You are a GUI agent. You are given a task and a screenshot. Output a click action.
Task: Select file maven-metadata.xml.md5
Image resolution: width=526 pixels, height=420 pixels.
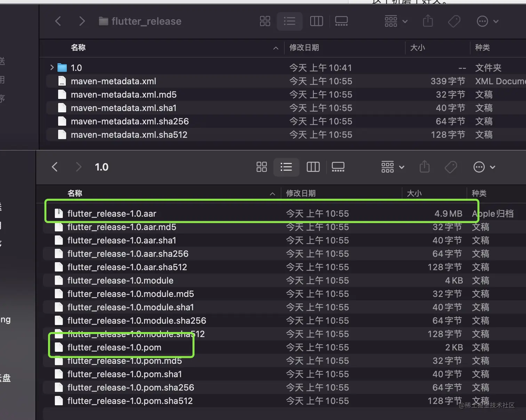pos(123,95)
